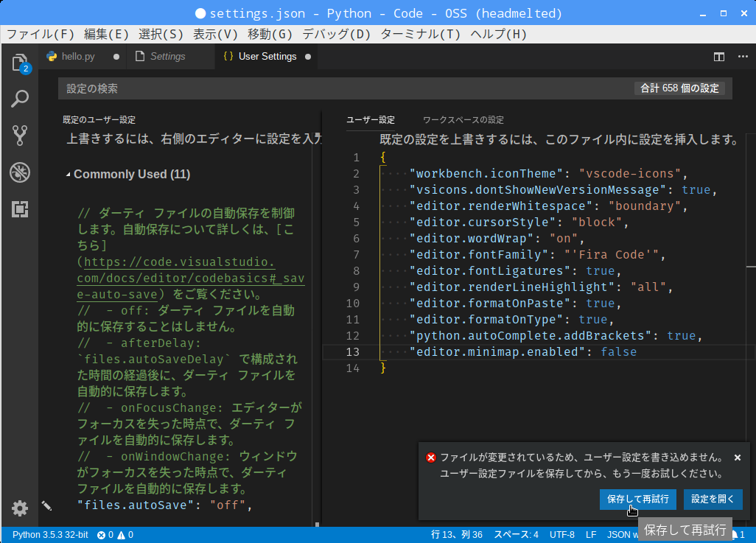
Task: Click the split editor icon
Action: [719, 57]
